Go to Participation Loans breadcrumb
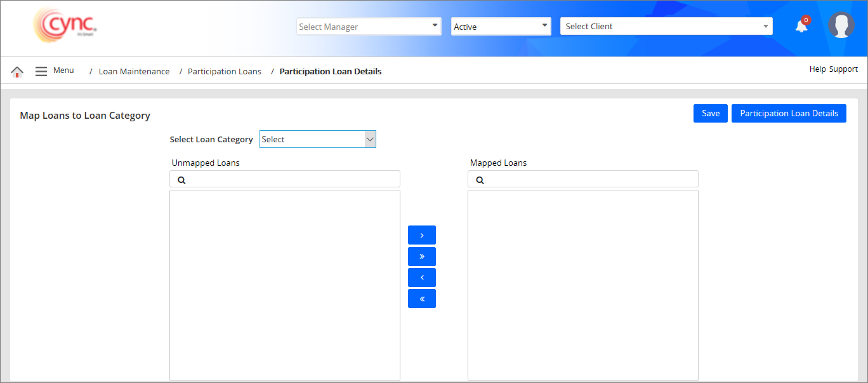This screenshot has height=383, width=868. point(224,72)
